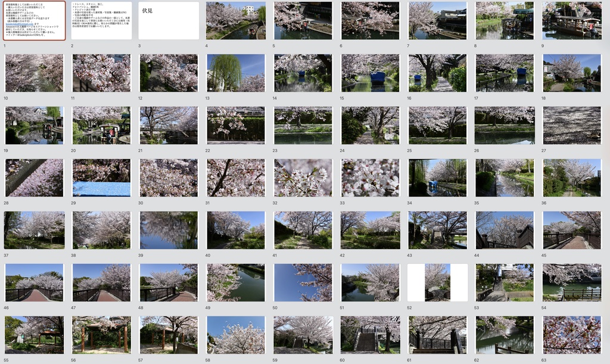Select the currently highlighted page 1 thumbnail
The width and height of the screenshot is (610, 364).
(34, 20)
